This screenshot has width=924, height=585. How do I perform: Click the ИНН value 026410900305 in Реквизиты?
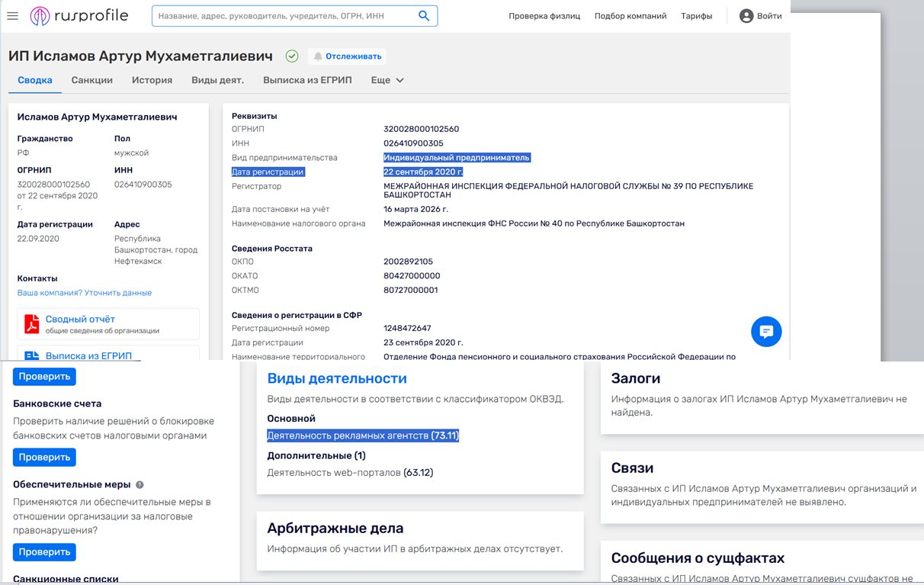[x=413, y=143]
